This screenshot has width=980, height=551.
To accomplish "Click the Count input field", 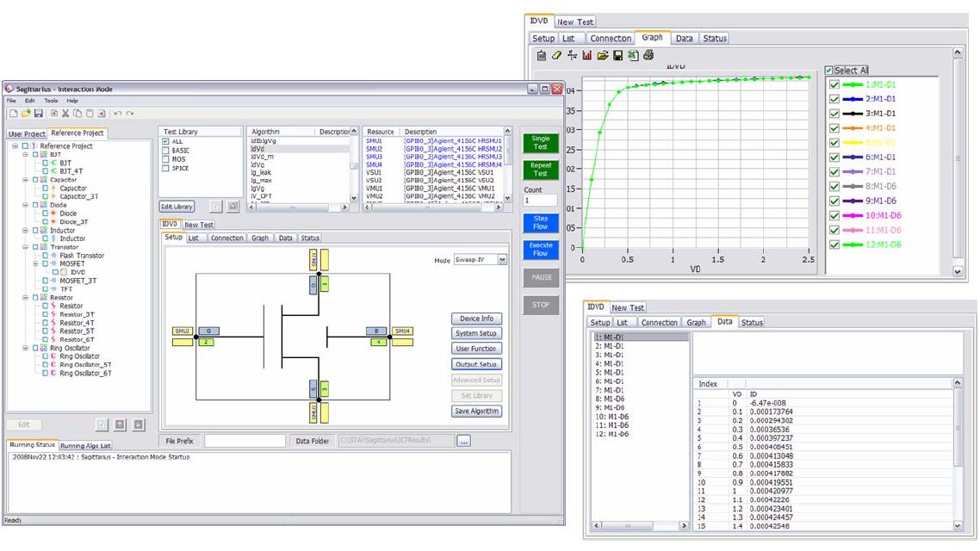I will [540, 201].
